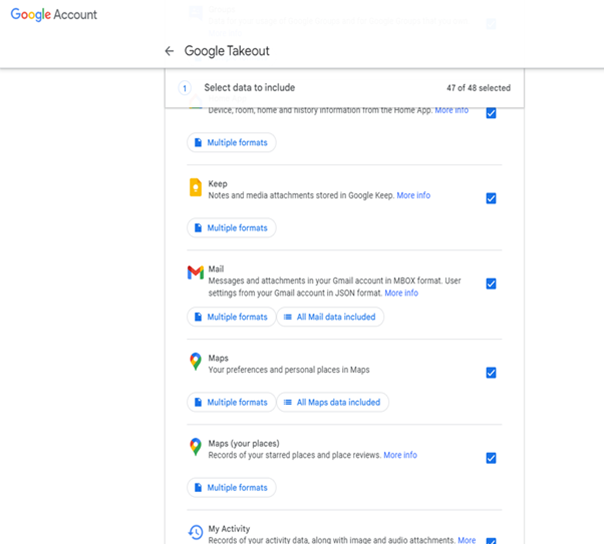Click the 'Select data to include' heading
The width and height of the screenshot is (604, 544).
[x=250, y=88]
